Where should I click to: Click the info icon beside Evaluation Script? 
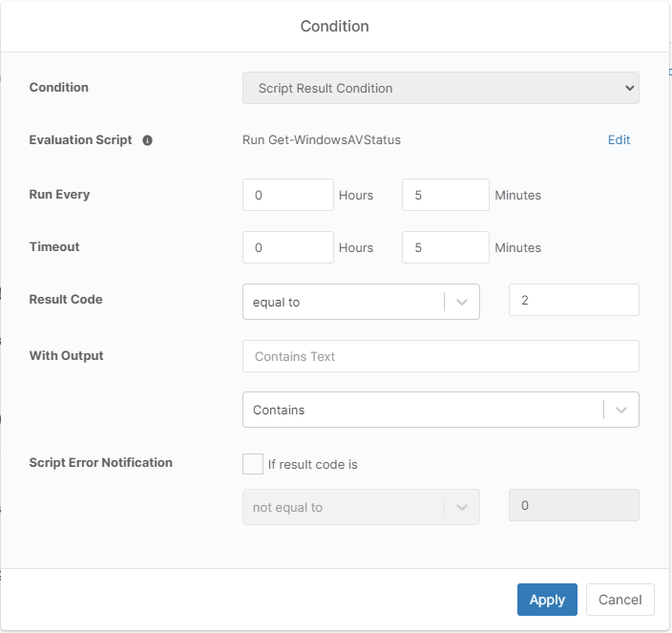coord(148,140)
